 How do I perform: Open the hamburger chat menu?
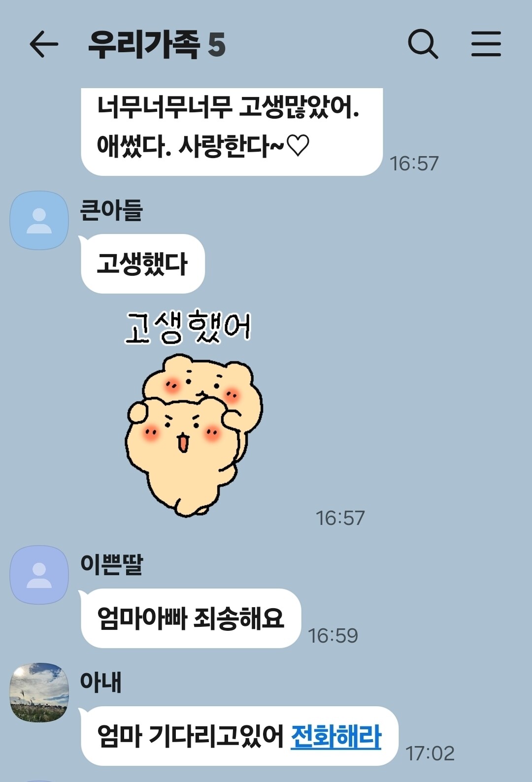coord(486,44)
